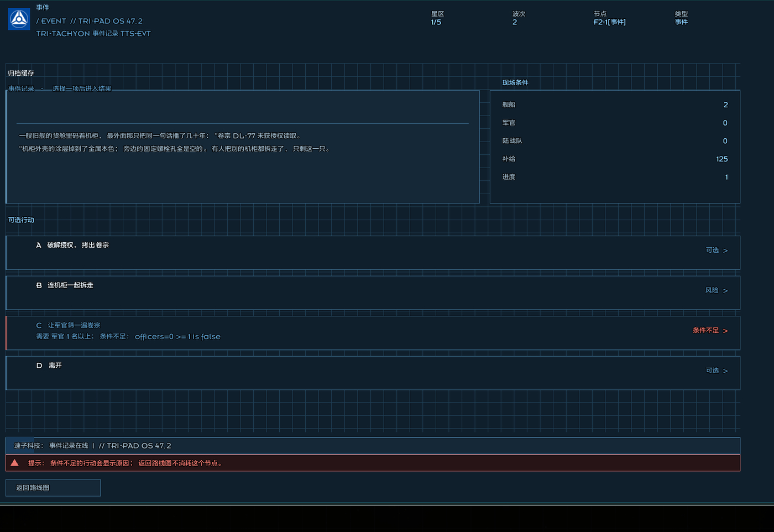Choose option B 连机柜一起拆走
The image size is (774, 532).
[x=373, y=293]
